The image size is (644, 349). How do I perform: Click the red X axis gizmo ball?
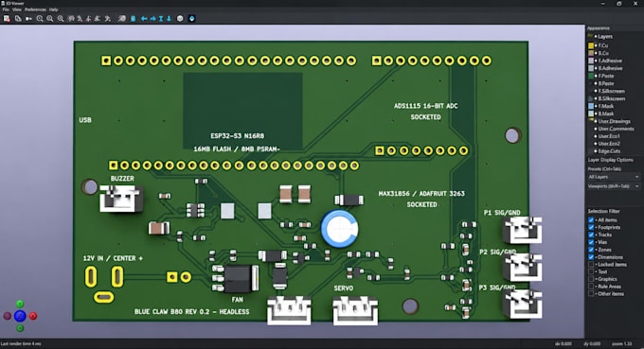click(33, 316)
